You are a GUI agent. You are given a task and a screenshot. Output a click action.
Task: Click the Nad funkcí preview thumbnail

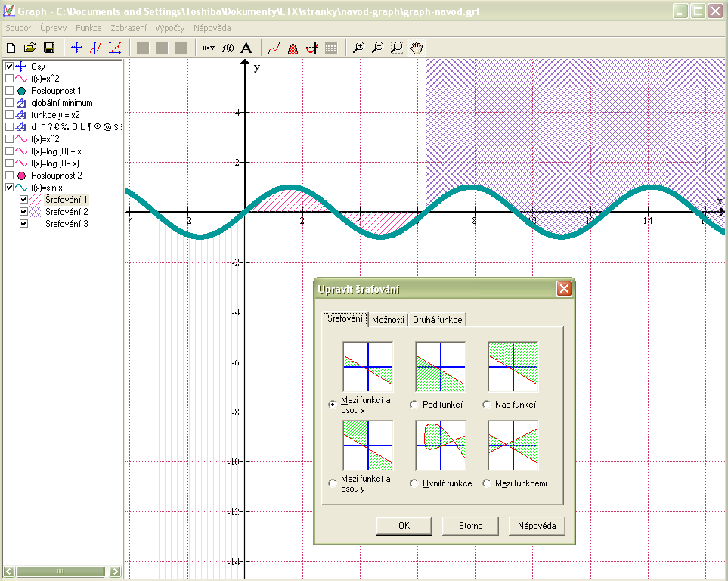(513, 367)
